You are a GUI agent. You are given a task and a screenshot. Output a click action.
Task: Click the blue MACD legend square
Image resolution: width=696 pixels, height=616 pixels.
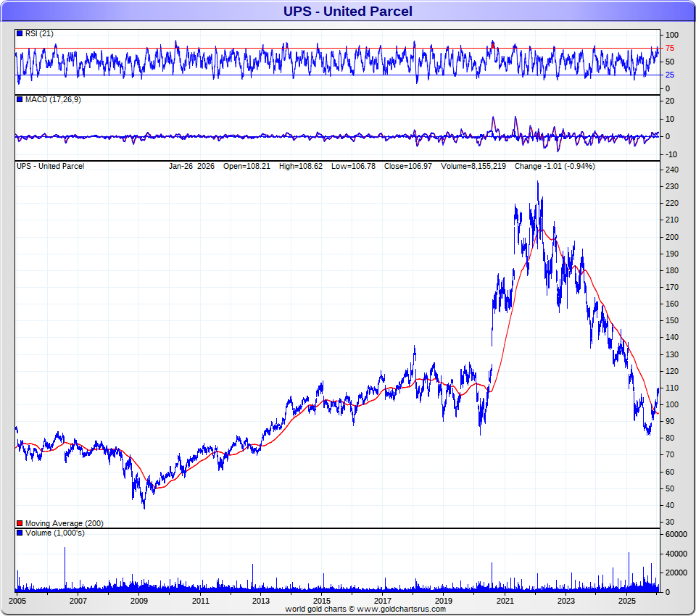pos(20,99)
